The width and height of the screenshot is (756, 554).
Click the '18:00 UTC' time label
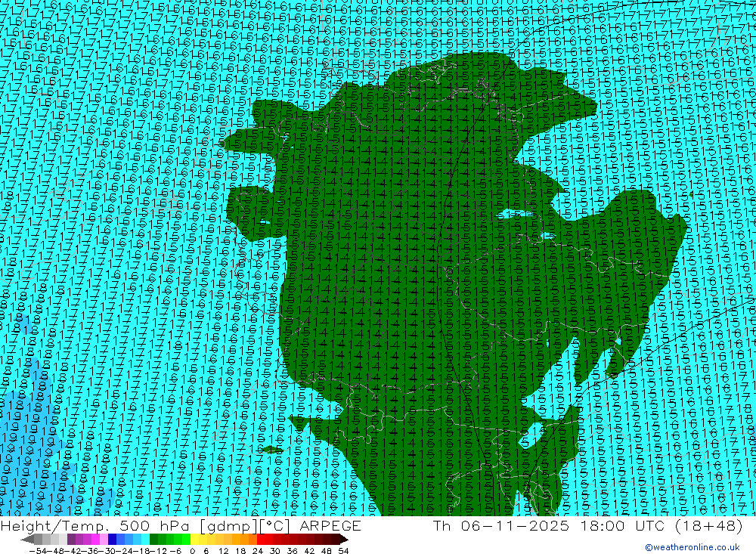pyautogui.click(x=622, y=525)
